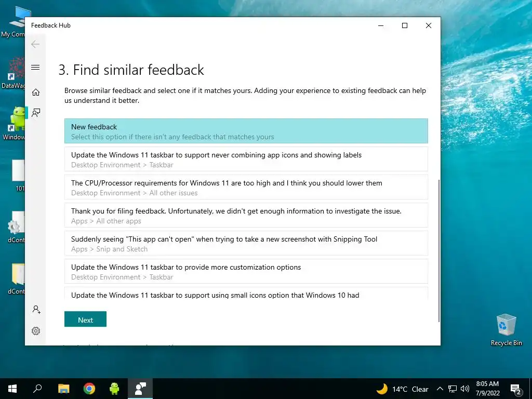The width and height of the screenshot is (532, 399).
Task: Select the Snipping Tool can't open feedback
Action: pos(246,243)
